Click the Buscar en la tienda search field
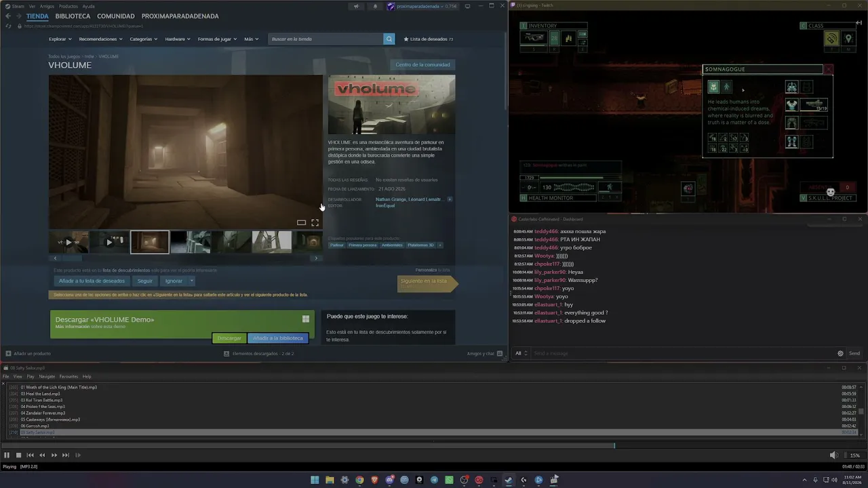Screen dimensions: 868x488 [x=326, y=39]
